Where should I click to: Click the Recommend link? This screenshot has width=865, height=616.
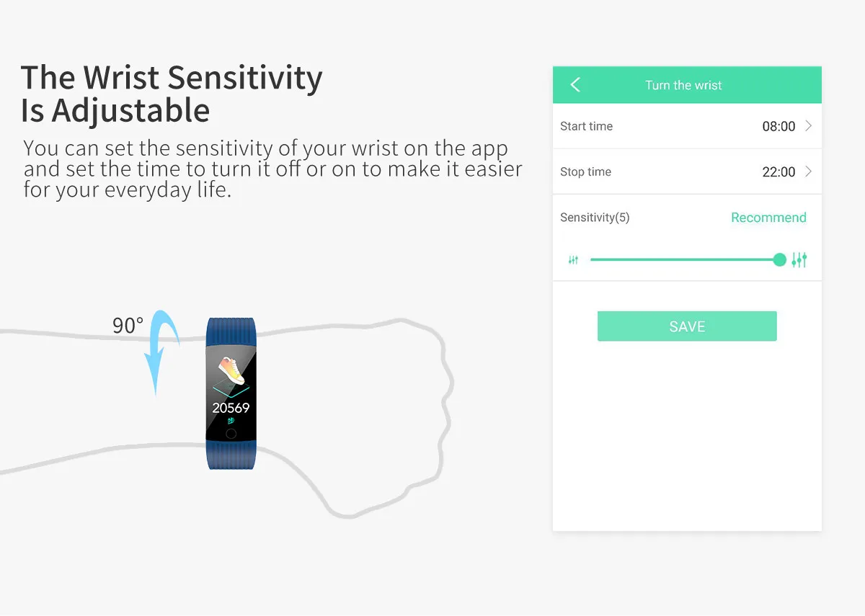(x=768, y=218)
